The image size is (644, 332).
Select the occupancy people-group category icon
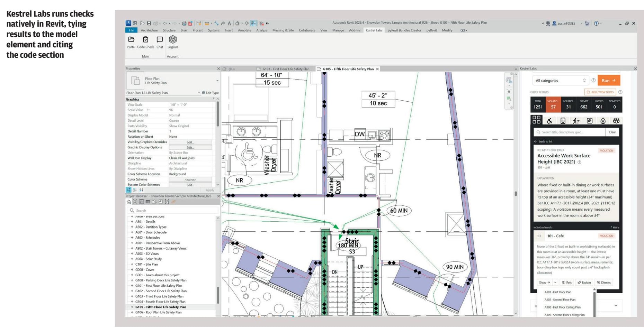click(616, 120)
